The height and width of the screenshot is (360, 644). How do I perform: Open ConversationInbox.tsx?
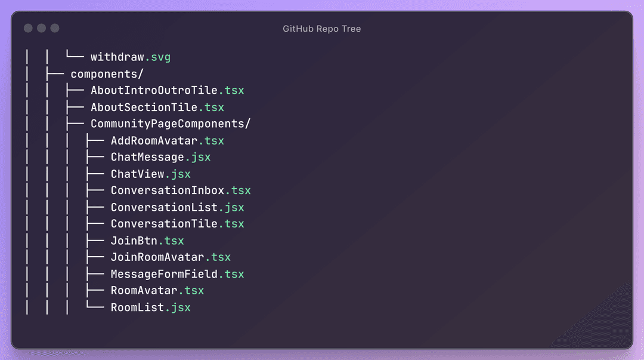[x=181, y=190]
